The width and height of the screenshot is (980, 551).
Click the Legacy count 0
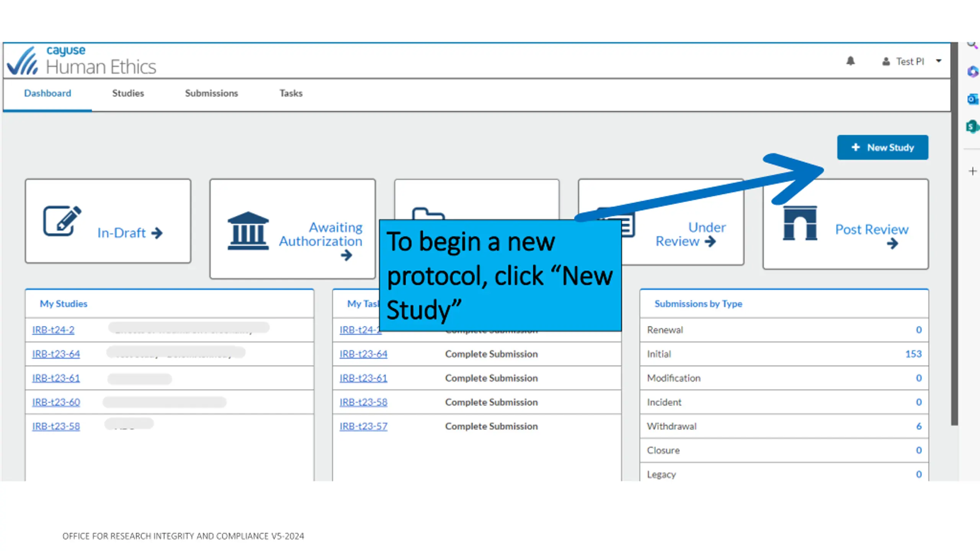[x=919, y=474]
